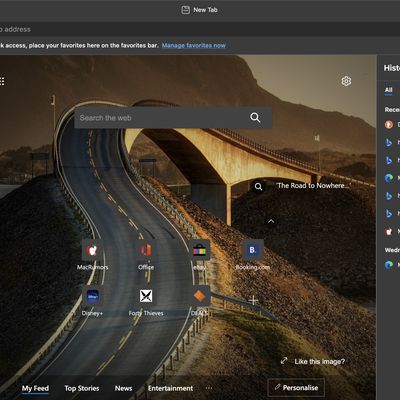
Task: Open the feed's more options ellipsis
Action: pyautogui.click(x=209, y=388)
